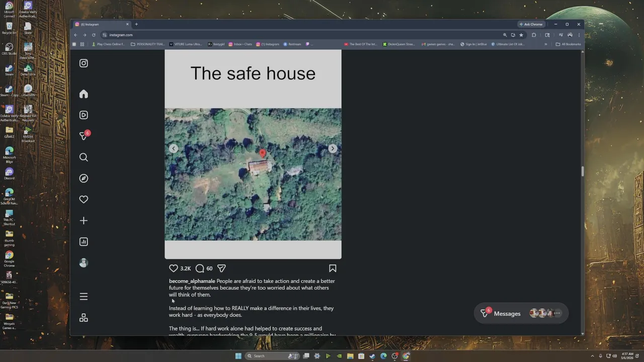
Task: Share the post with the paper plane icon
Action: point(221,268)
